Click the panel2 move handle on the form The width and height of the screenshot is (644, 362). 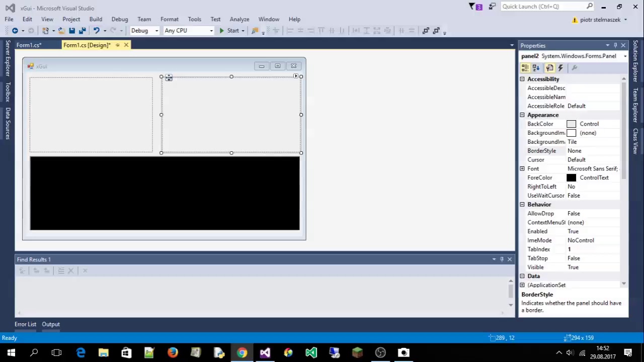pyautogui.click(x=169, y=77)
